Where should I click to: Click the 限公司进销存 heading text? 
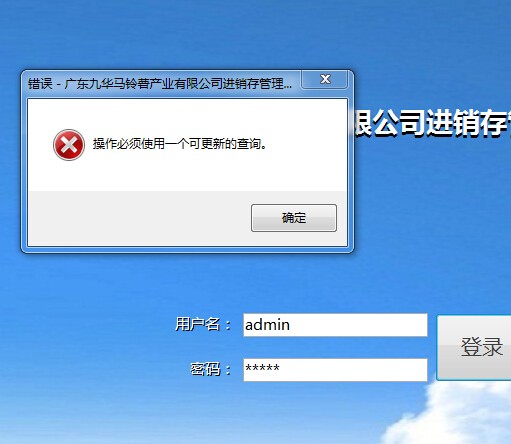pos(432,123)
